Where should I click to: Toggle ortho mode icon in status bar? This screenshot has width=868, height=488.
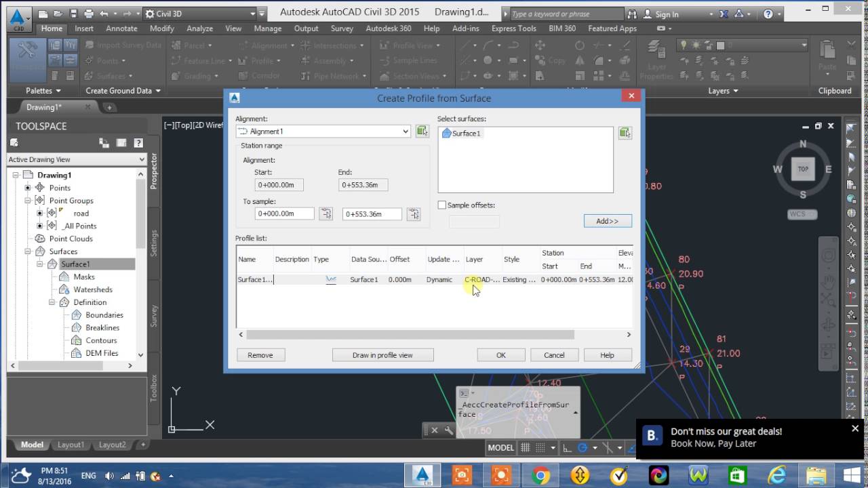pos(568,447)
